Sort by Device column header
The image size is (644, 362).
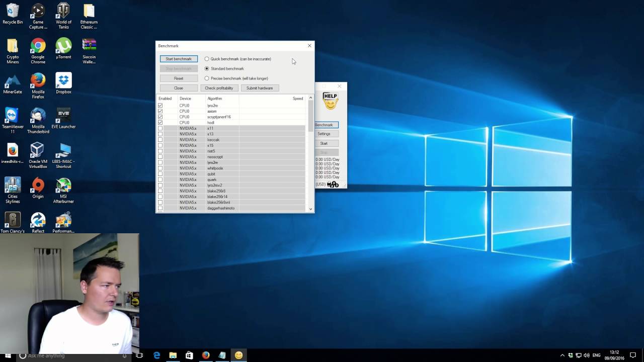pyautogui.click(x=192, y=99)
